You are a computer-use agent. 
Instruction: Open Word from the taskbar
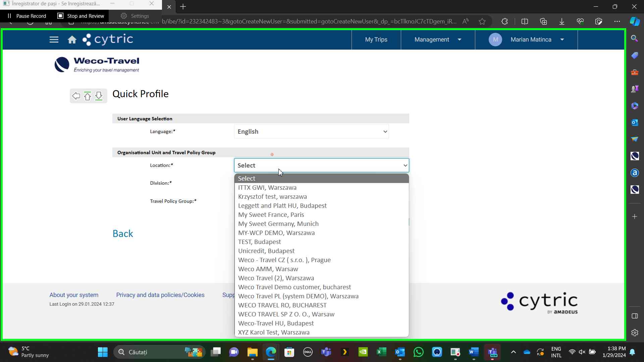click(x=474, y=352)
